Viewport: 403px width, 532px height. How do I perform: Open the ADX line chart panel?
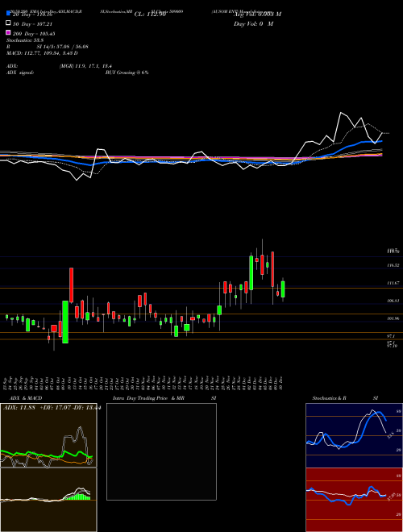pyautogui.click(x=48, y=435)
